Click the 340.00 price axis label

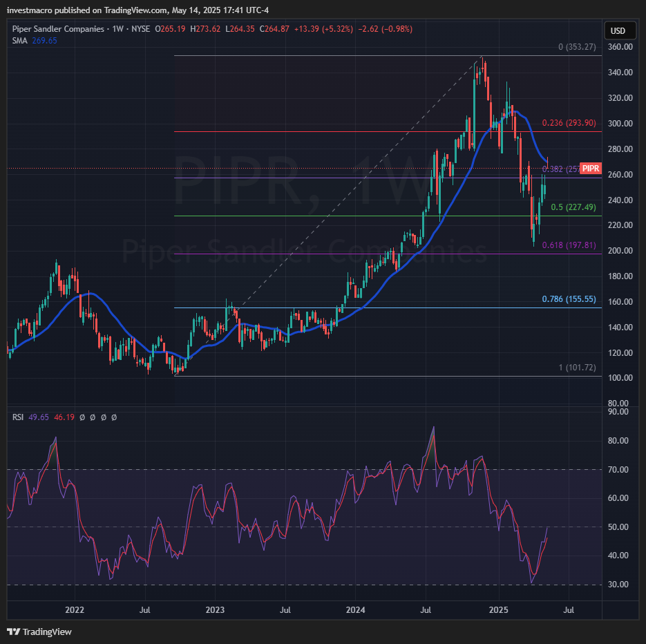pos(620,73)
